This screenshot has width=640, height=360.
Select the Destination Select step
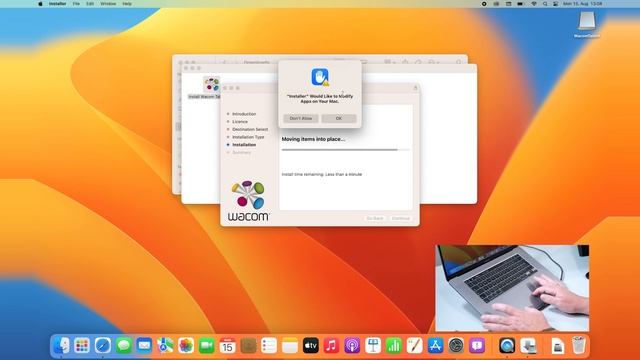tap(250, 129)
